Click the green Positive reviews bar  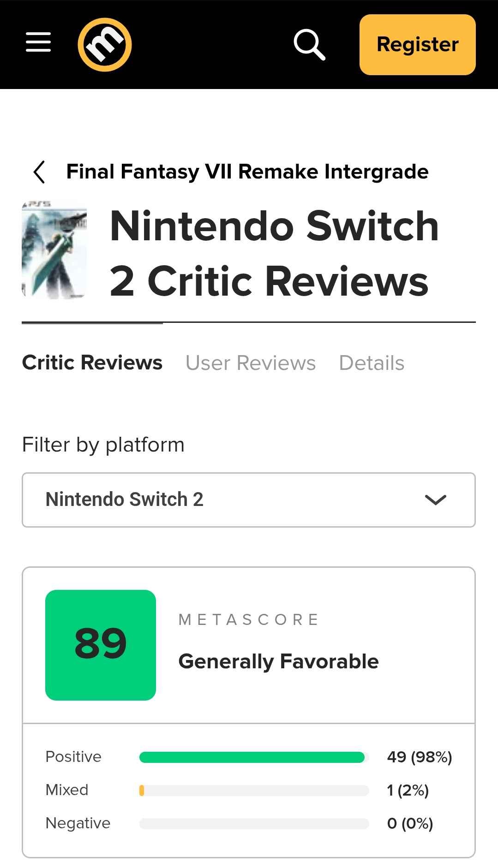coord(252,757)
